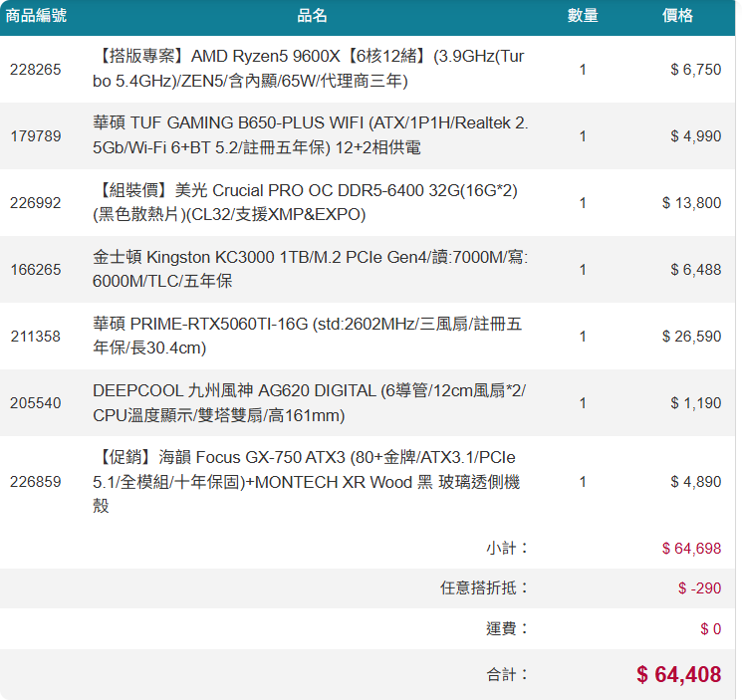The width and height of the screenshot is (742, 700).
Task: Click quantity 1 in the Ryzen5 9600X row
Action: pyautogui.click(x=583, y=70)
